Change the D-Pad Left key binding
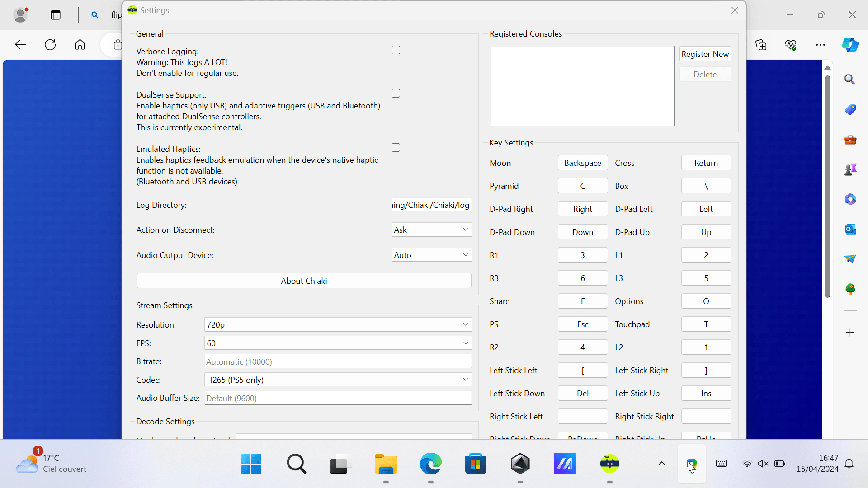Viewport: 868px width, 488px height. (706, 209)
